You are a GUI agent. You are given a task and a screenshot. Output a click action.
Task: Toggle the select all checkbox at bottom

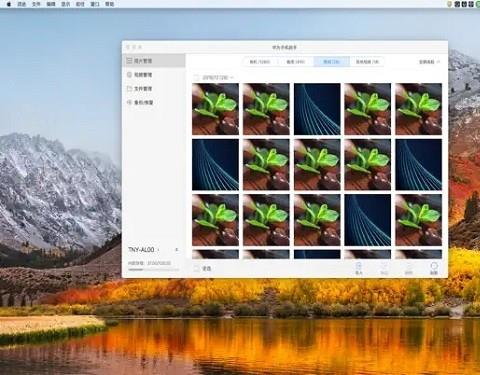pyautogui.click(x=197, y=268)
